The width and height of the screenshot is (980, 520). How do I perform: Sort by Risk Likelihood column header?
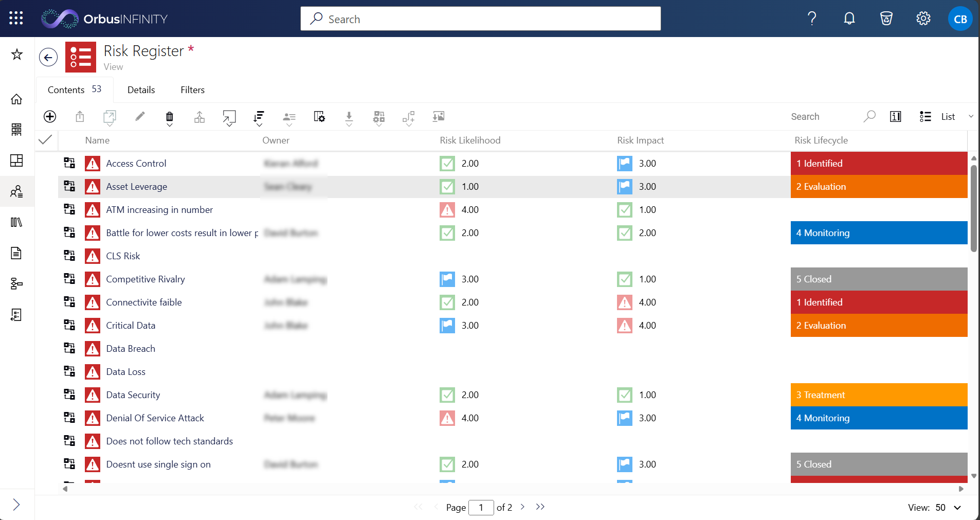[x=470, y=140]
